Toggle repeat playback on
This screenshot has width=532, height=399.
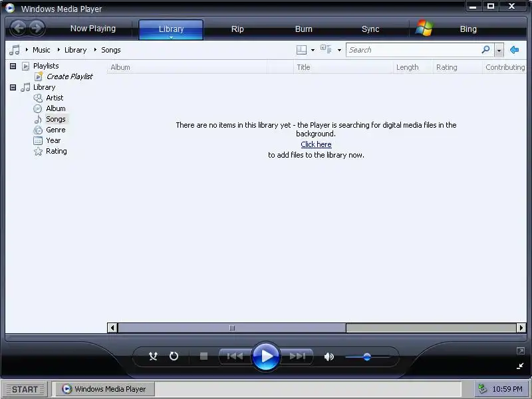pos(174,356)
